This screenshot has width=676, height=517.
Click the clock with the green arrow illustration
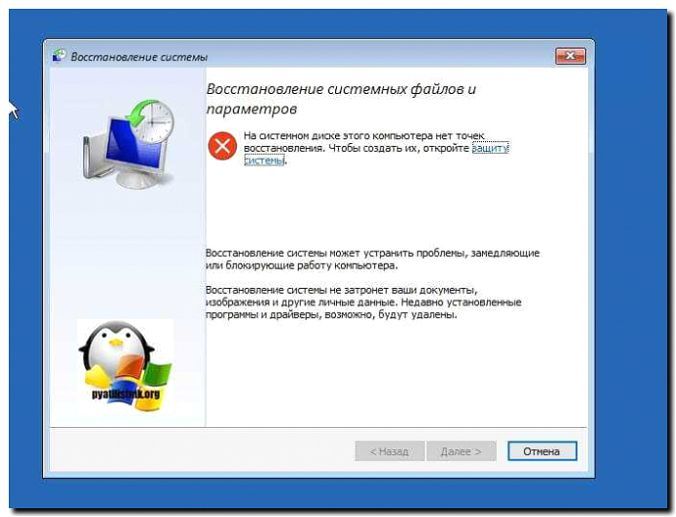click(151, 121)
